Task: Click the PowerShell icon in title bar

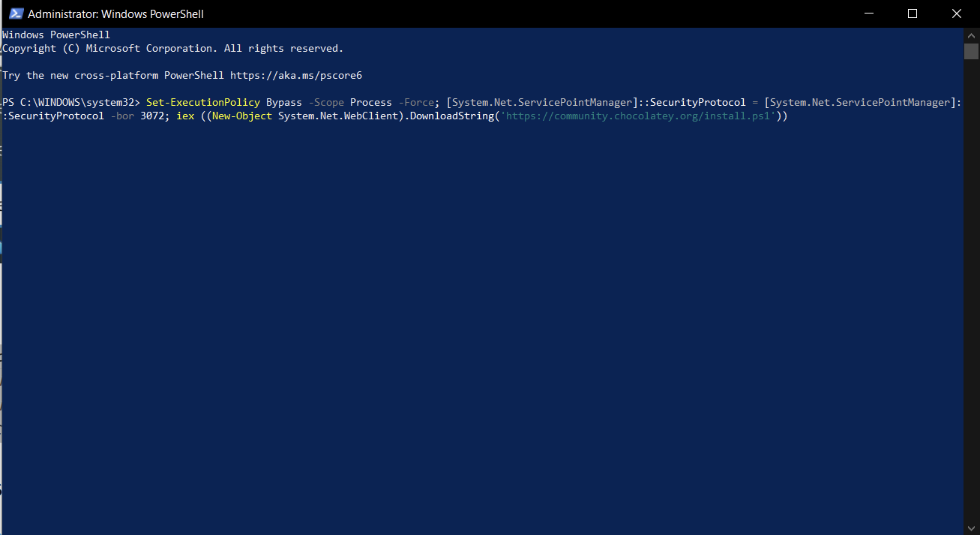Action: (15, 14)
